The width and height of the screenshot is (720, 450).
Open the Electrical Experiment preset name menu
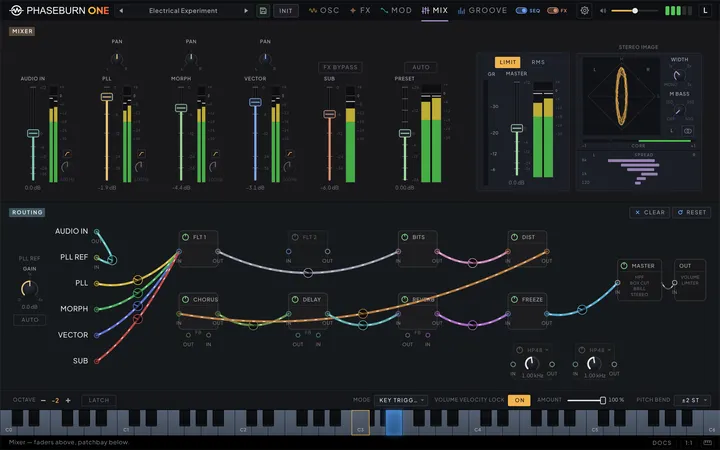[x=183, y=11]
